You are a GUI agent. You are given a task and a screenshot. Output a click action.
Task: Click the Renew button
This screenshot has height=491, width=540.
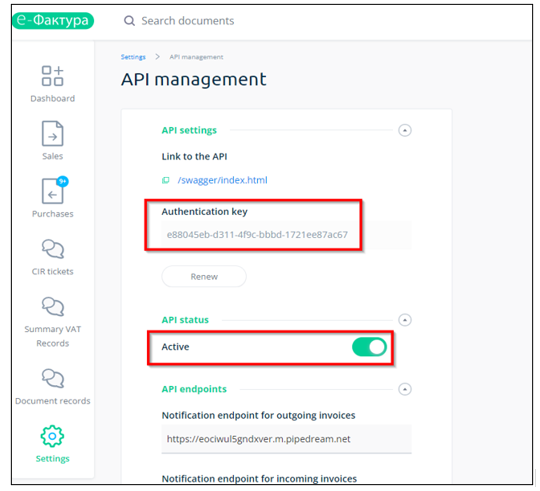pyautogui.click(x=204, y=276)
